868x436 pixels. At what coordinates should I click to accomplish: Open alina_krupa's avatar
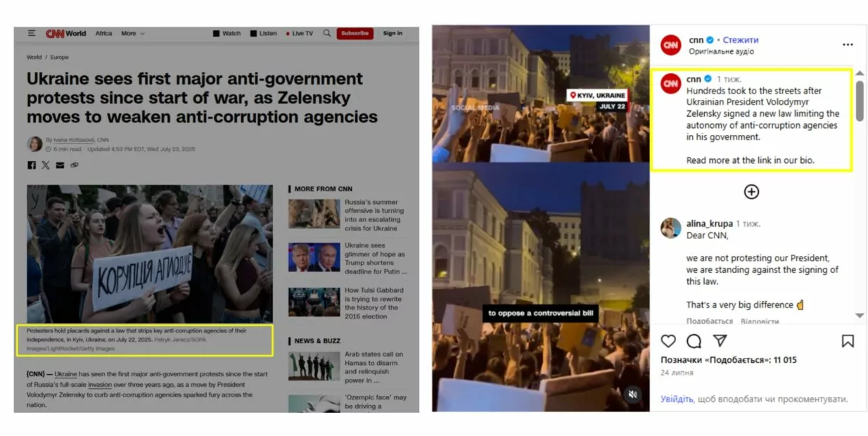click(x=670, y=228)
